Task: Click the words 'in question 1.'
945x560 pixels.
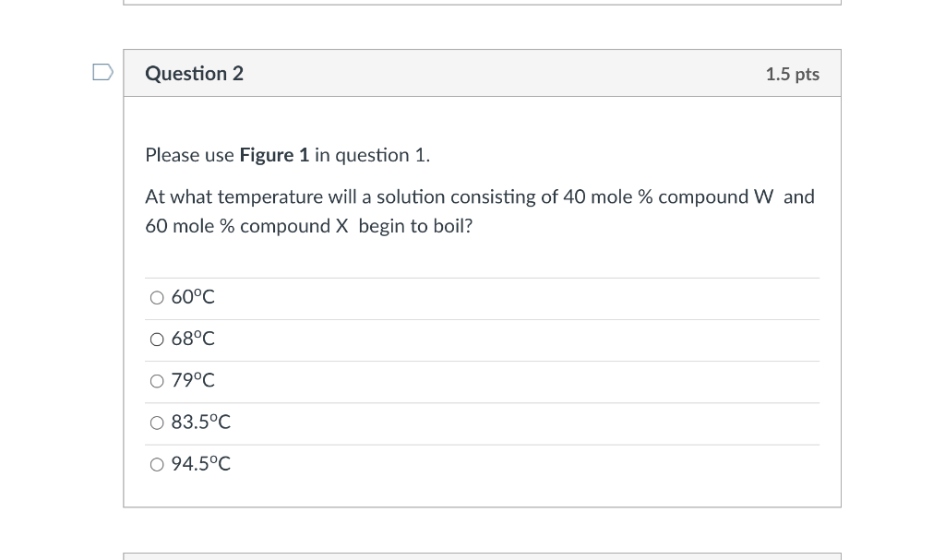Action: pyautogui.click(x=373, y=156)
